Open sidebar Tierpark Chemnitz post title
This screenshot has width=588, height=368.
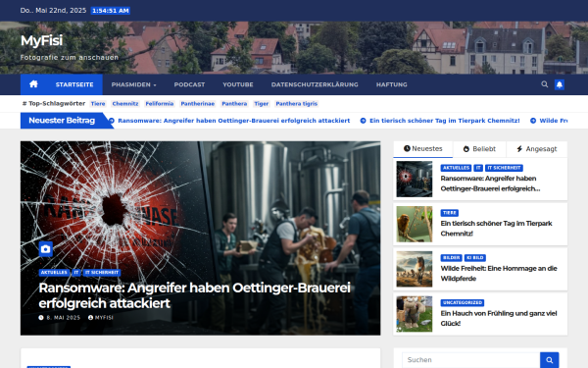coord(497,229)
